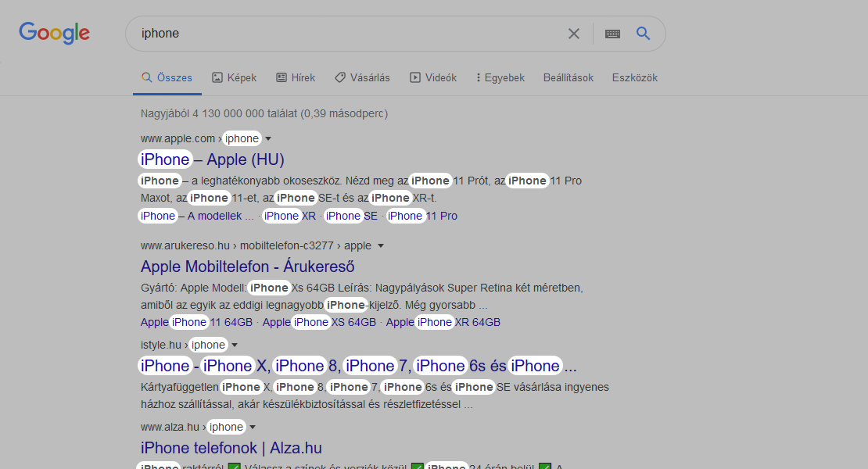
Task: Expand the dropdown arrow next to arukereso.hu URL
Action: 380,246
